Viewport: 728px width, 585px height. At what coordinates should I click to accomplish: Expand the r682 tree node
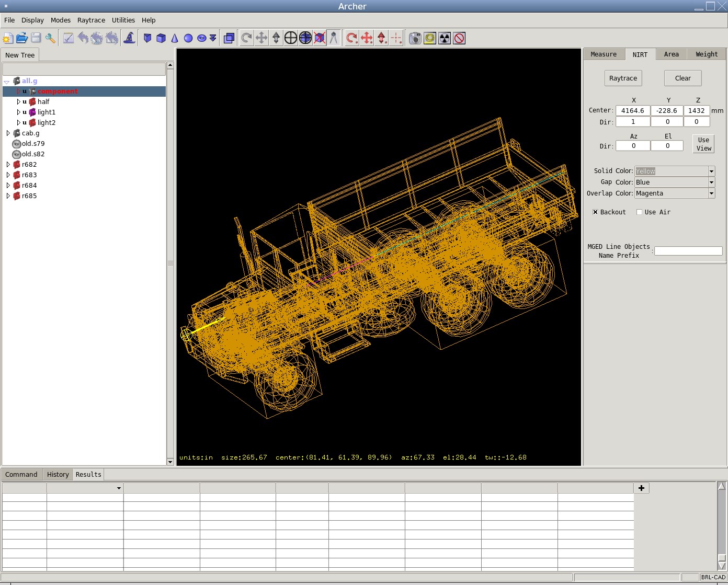8,165
